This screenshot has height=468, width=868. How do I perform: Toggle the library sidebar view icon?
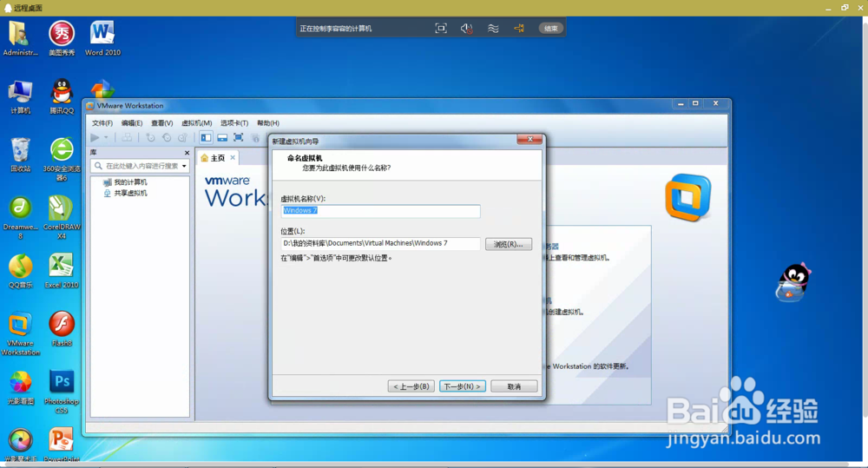206,137
